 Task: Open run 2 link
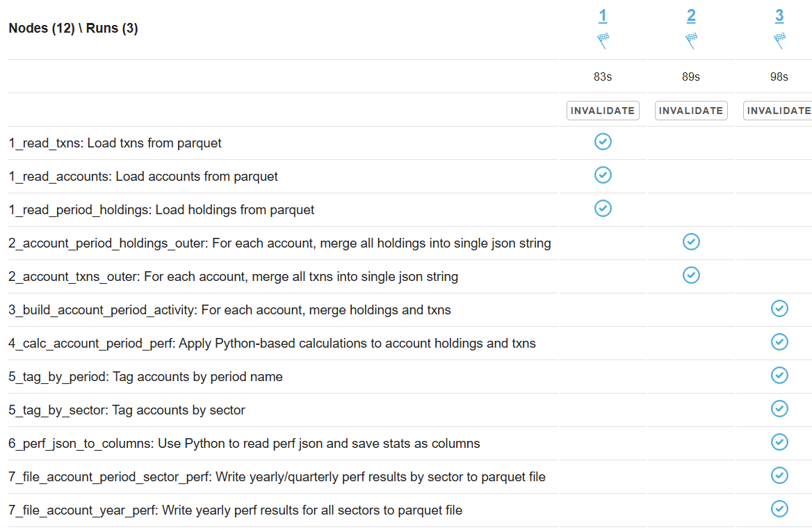691,16
